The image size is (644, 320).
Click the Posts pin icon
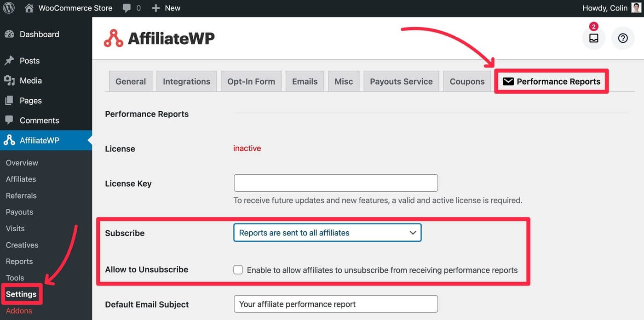click(x=9, y=61)
